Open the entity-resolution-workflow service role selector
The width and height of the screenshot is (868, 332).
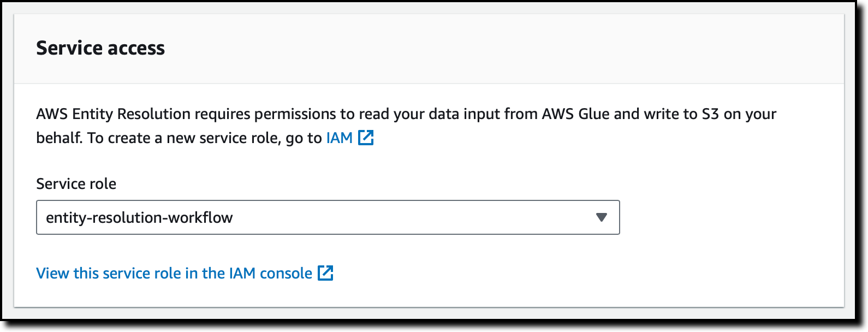328,217
